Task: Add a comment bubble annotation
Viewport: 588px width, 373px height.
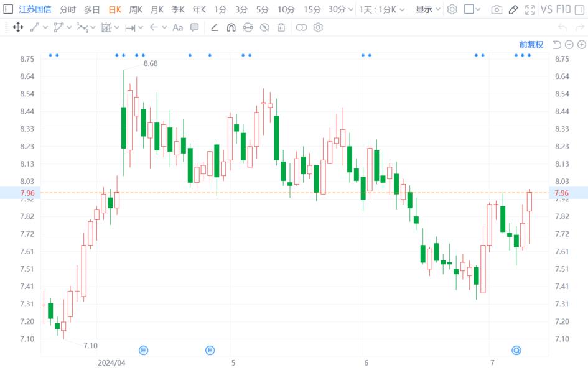Action: (194, 27)
